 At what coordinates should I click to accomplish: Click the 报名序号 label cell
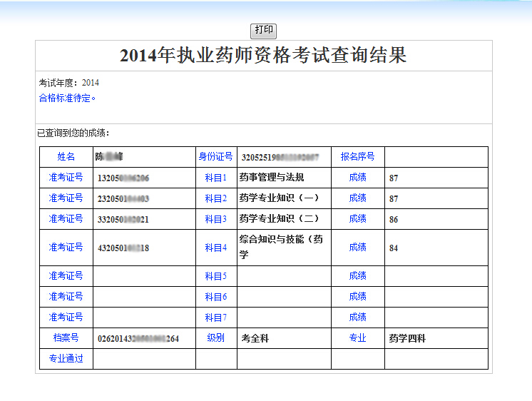[357, 156]
